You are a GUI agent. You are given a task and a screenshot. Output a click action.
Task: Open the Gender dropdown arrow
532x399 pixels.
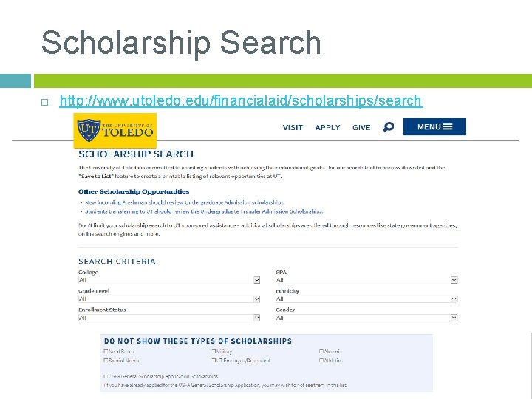click(x=454, y=318)
